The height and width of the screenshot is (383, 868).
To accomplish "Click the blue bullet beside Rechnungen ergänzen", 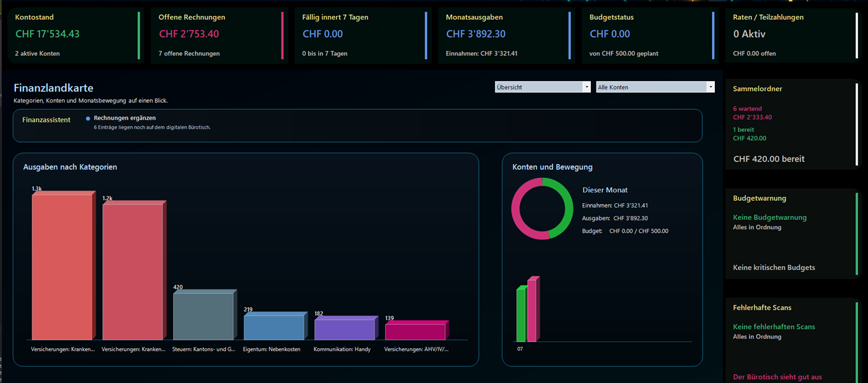I will (x=88, y=118).
